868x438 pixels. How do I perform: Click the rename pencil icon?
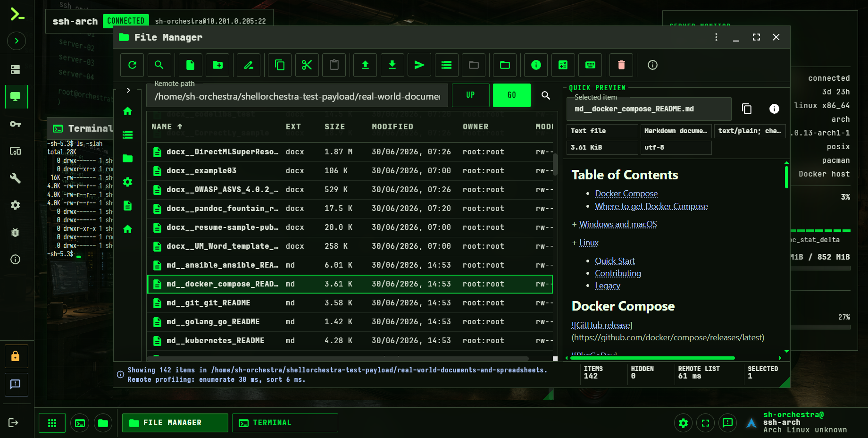[249, 65]
